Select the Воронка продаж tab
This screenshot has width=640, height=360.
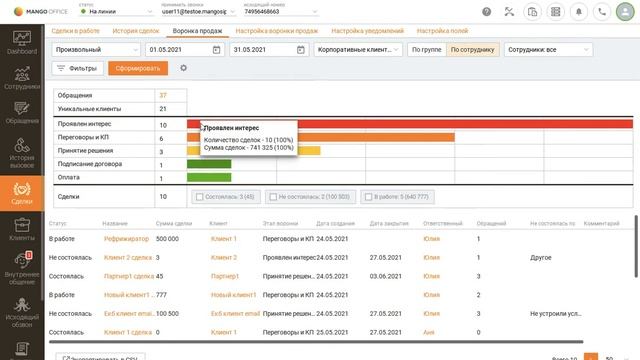tap(197, 31)
